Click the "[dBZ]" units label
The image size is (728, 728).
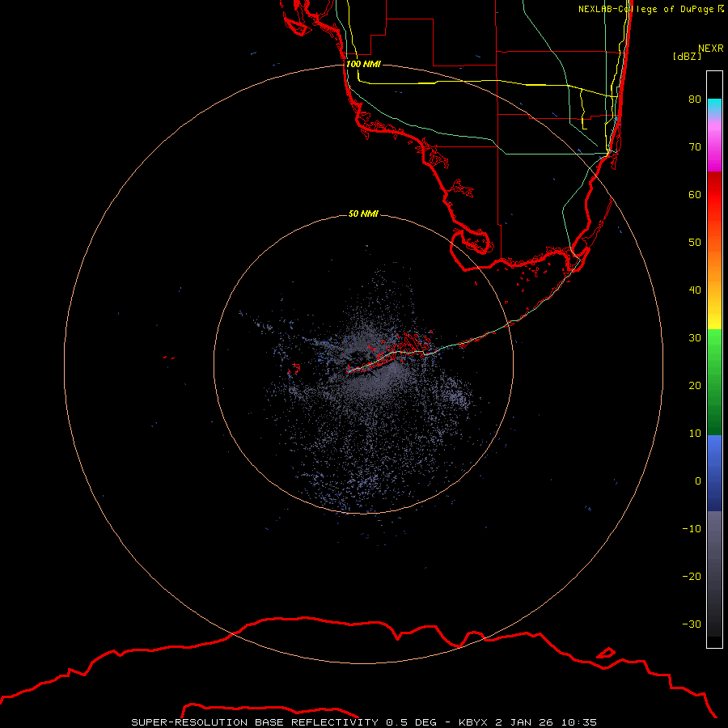pyautogui.click(x=687, y=56)
